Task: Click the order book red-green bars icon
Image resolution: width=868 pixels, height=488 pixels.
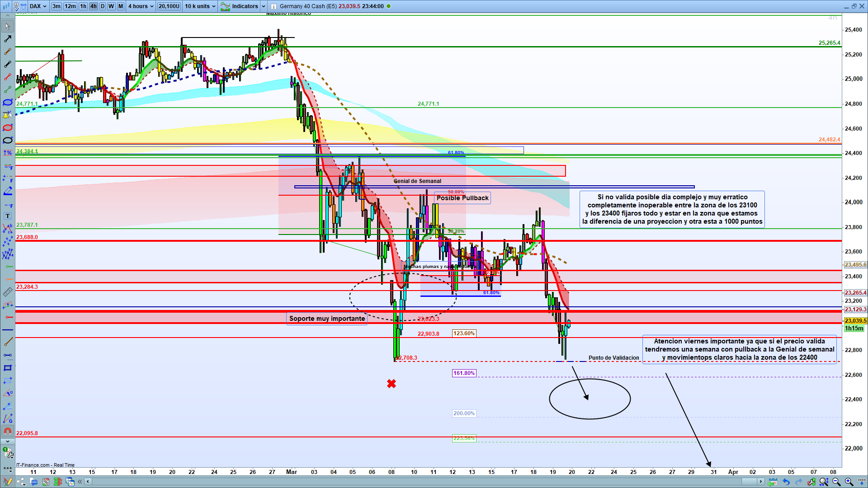Action: (58, 482)
